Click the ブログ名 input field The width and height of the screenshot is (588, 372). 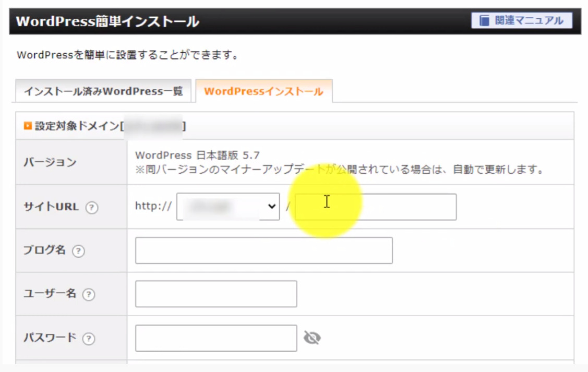click(x=264, y=250)
